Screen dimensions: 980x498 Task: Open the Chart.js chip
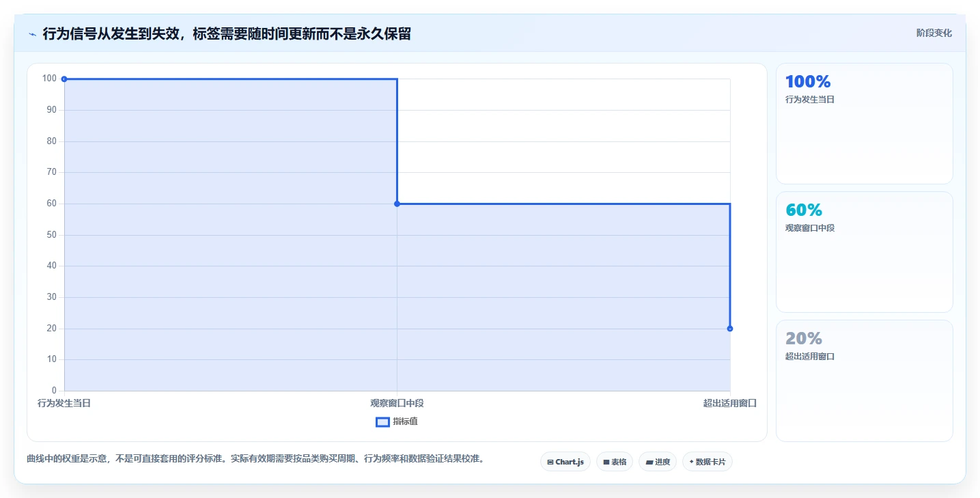(565, 462)
